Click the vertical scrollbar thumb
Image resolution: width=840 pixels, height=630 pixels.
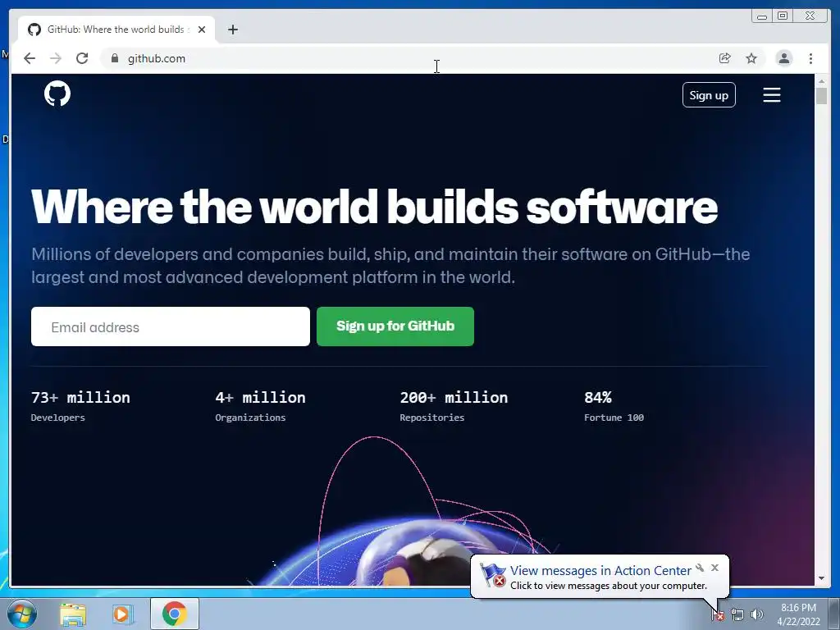pos(821,96)
